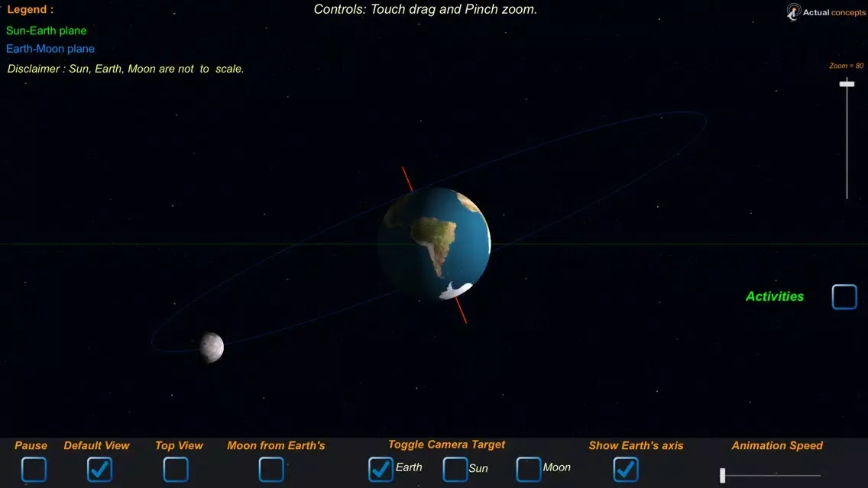Click the Earth-Moon plane legend text
Viewport: 868px width, 488px height.
point(50,49)
